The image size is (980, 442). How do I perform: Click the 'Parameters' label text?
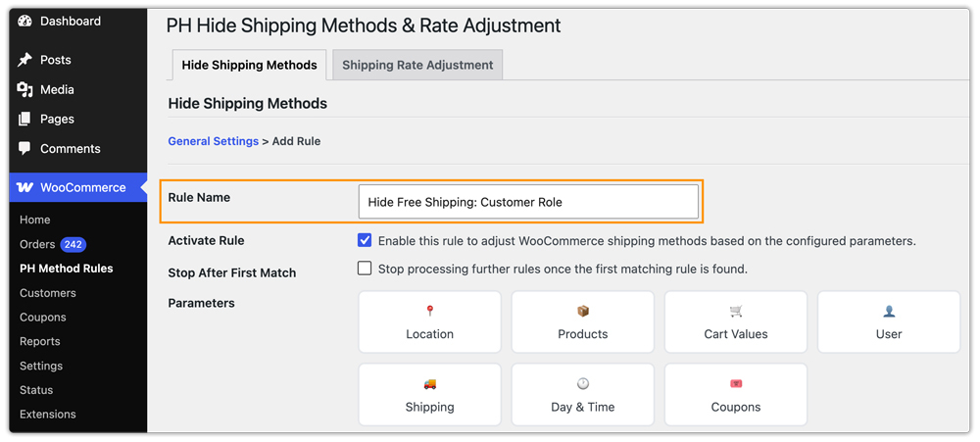(201, 303)
